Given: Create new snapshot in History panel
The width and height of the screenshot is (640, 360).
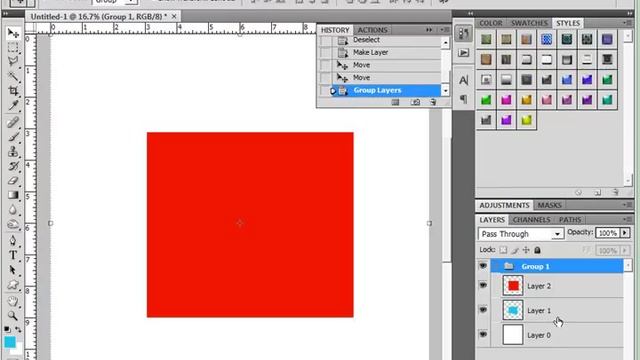Looking at the screenshot, I should coord(415,102).
